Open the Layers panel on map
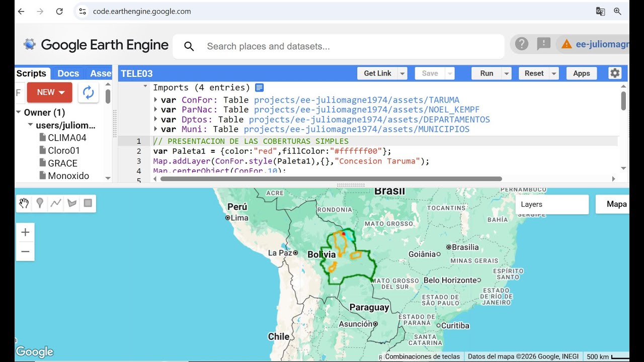 tap(552, 204)
